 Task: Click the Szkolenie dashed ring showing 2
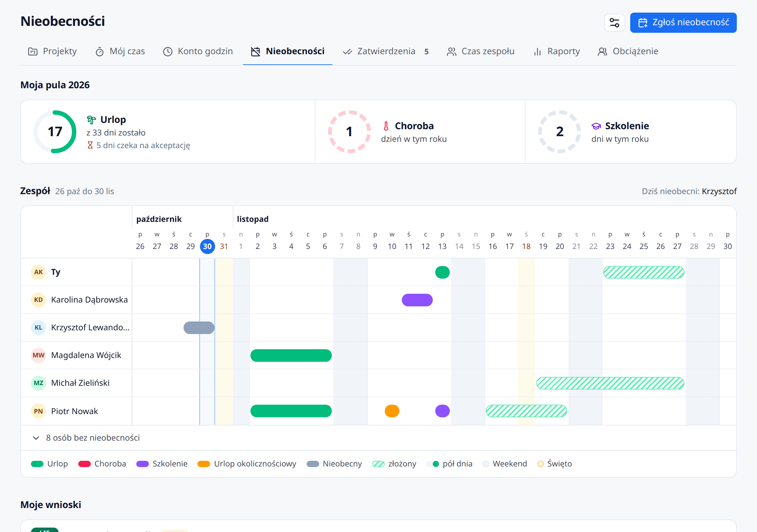560,131
